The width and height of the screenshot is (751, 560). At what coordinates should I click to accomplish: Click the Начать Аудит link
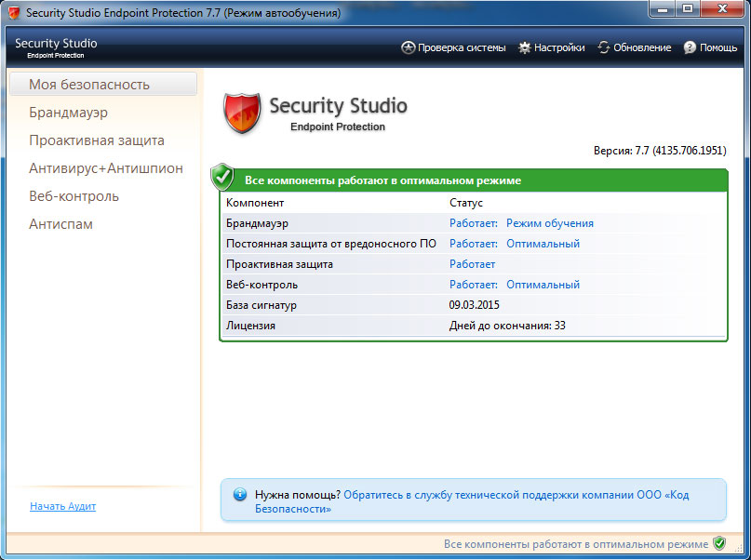[62, 506]
